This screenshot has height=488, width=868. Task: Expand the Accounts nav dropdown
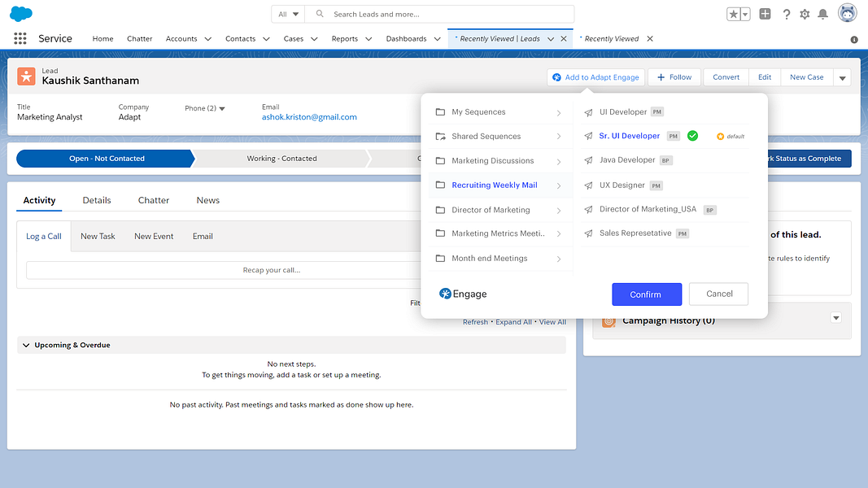(x=207, y=39)
